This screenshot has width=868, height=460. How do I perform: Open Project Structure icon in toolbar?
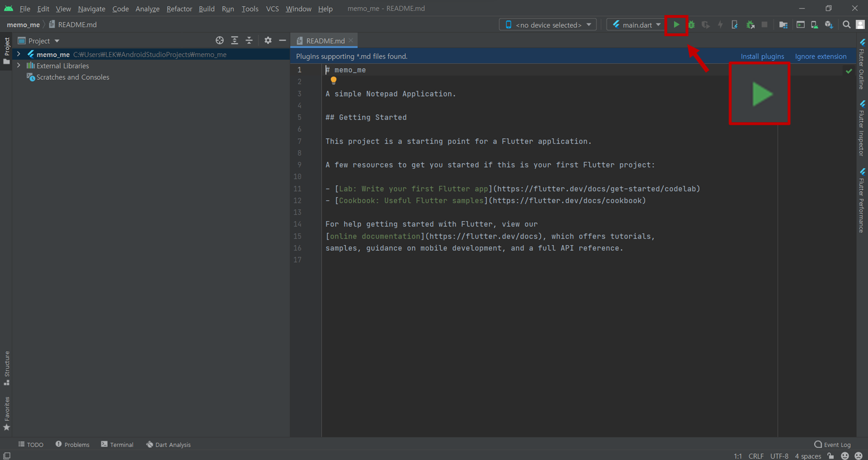pos(783,24)
